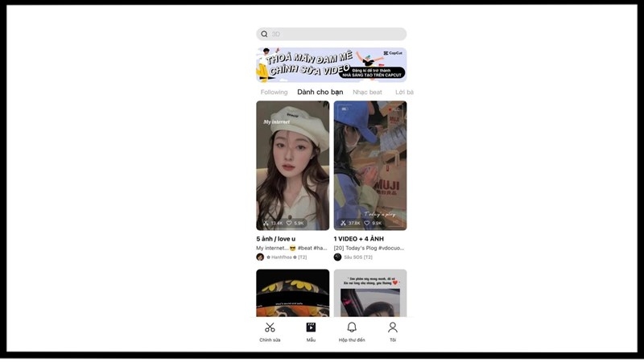Open the Sâu SOS [T2] creator name

(358, 257)
